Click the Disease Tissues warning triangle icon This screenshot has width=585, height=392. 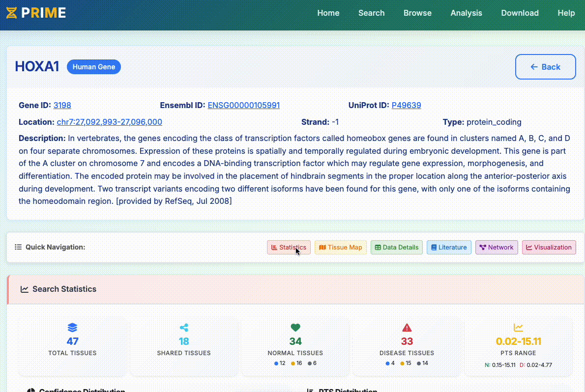[x=407, y=328]
